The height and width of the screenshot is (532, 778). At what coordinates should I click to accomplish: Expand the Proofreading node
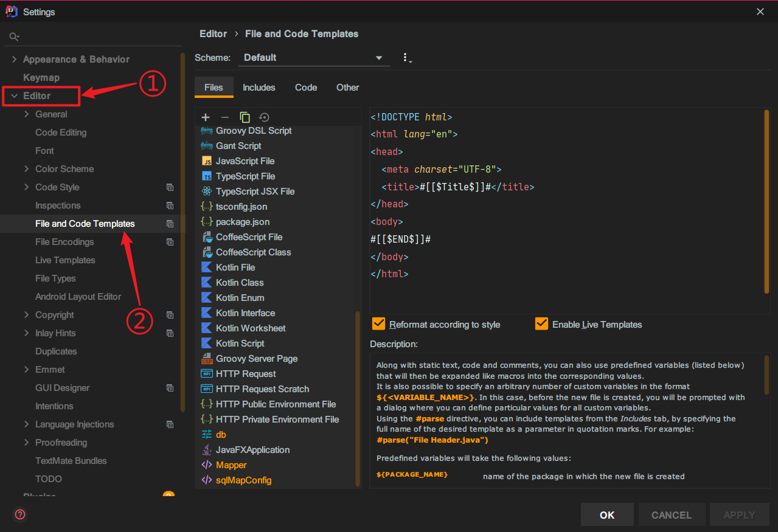pyautogui.click(x=26, y=443)
